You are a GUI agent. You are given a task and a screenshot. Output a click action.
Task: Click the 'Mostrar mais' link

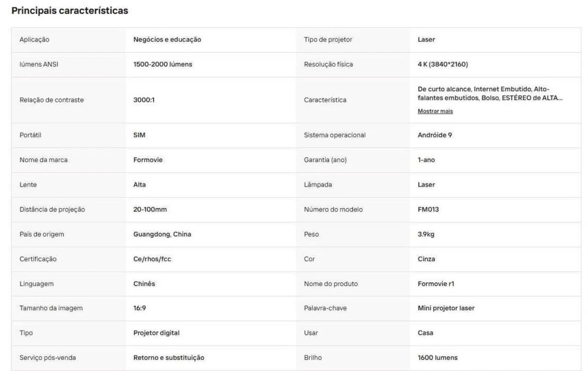coord(435,111)
